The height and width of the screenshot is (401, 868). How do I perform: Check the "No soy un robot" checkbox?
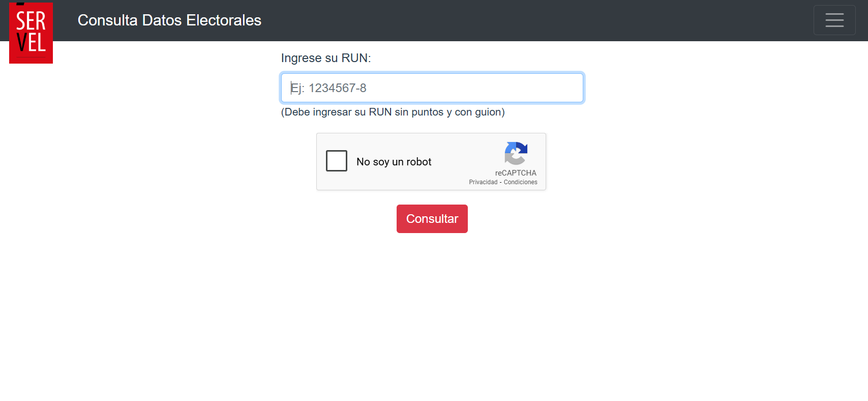click(x=337, y=161)
